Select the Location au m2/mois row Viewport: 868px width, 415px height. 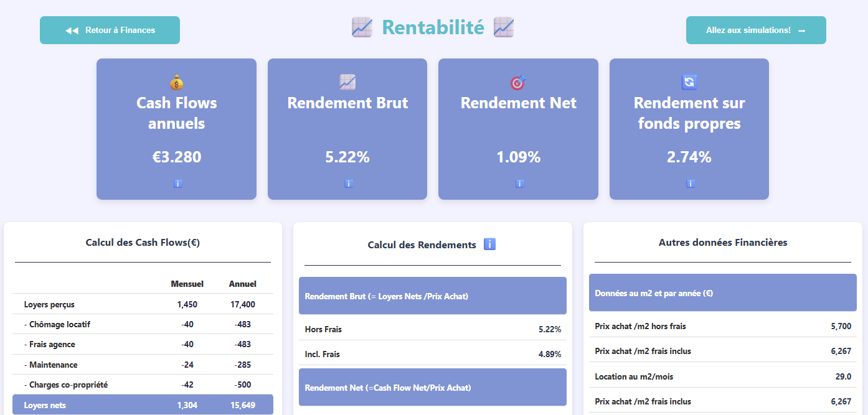723,376
